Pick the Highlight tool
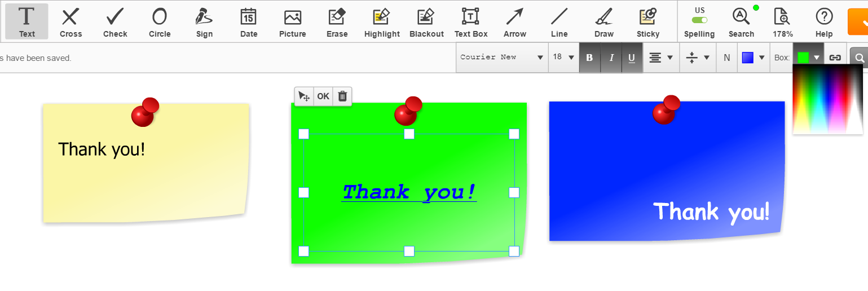This screenshot has width=868, height=291. pyautogui.click(x=382, y=21)
